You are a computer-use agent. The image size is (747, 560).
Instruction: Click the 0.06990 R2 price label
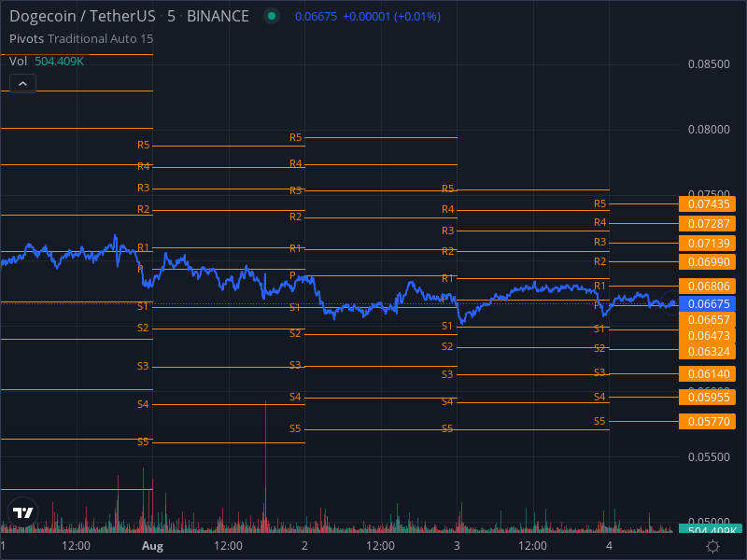708,262
